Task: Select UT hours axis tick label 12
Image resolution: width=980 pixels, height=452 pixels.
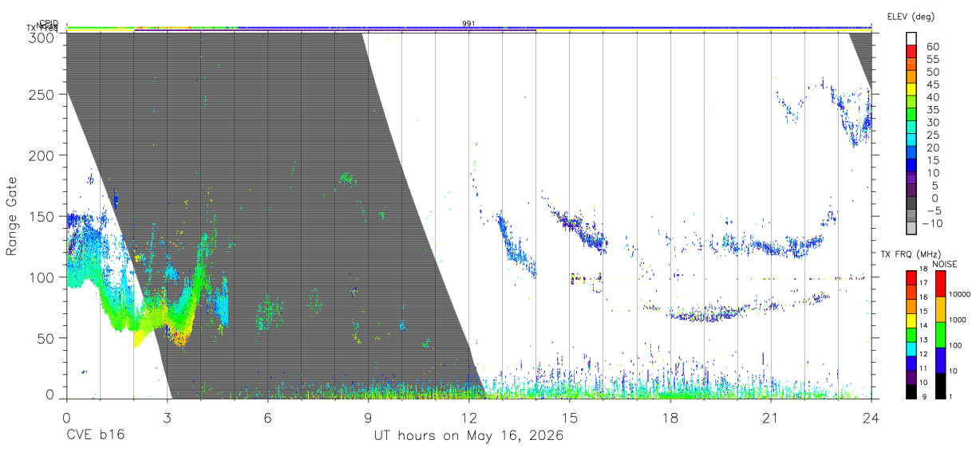Action: 468,417
